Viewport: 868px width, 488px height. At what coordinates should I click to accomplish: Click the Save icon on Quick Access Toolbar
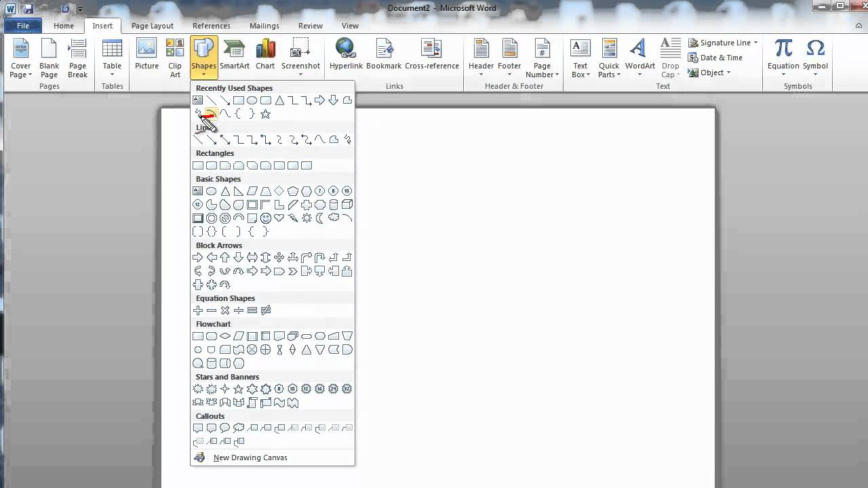click(x=28, y=8)
